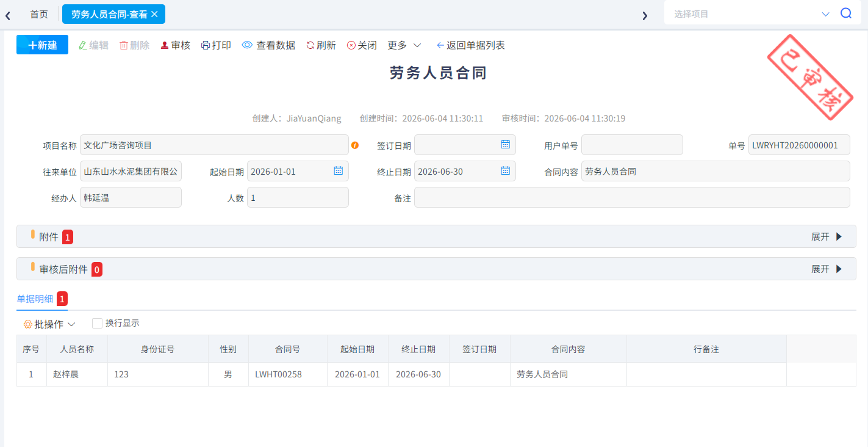Refresh the form with 刷新
The width and height of the screenshot is (868, 447).
coord(321,45)
